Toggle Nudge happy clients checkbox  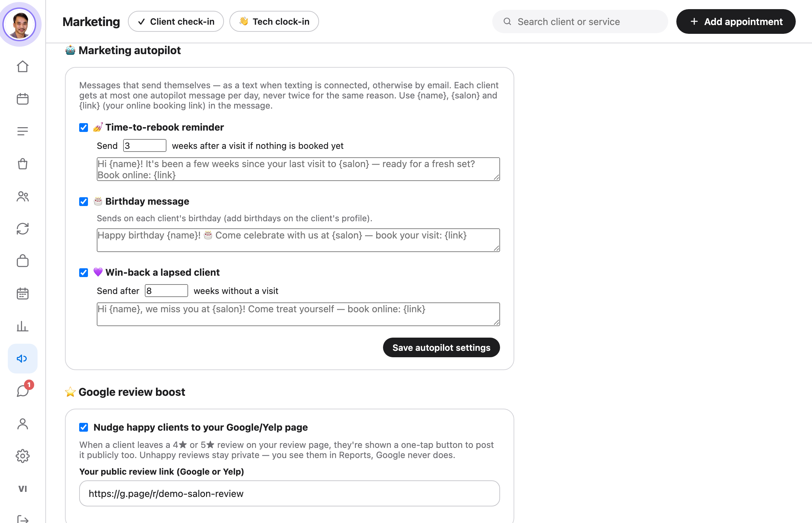click(84, 427)
